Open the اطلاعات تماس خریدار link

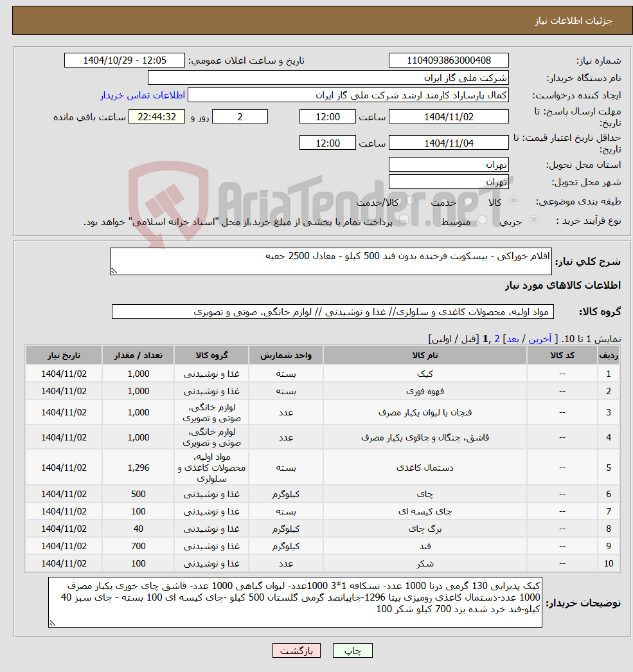click(143, 95)
